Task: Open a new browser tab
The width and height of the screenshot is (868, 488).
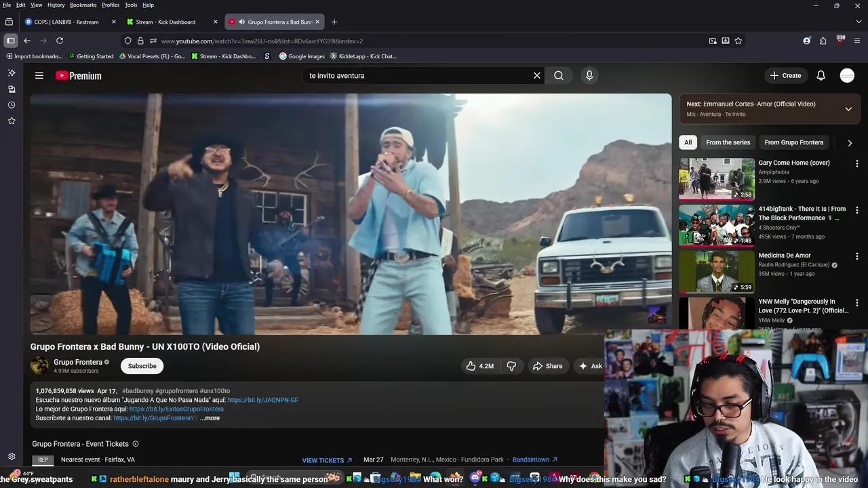Action: pos(334,22)
